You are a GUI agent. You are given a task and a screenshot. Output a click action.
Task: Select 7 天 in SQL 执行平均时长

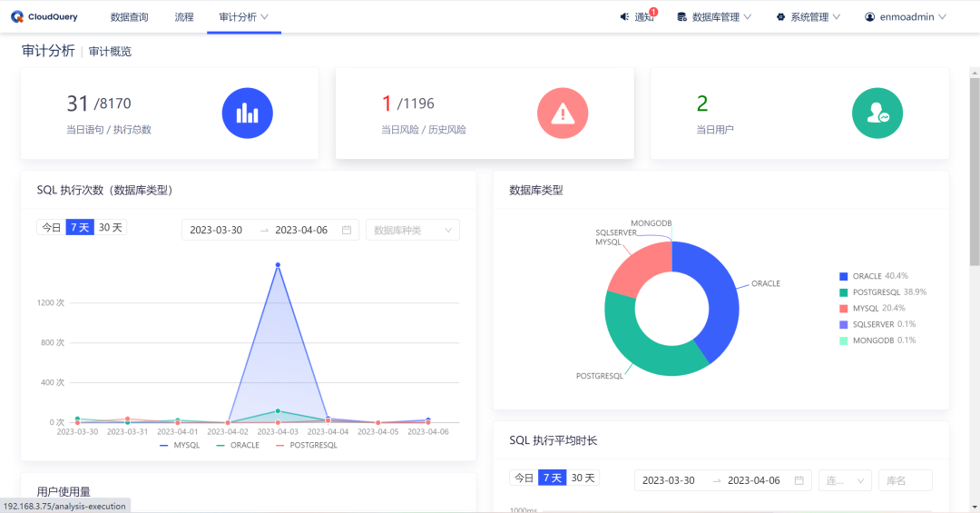click(553, 478)
